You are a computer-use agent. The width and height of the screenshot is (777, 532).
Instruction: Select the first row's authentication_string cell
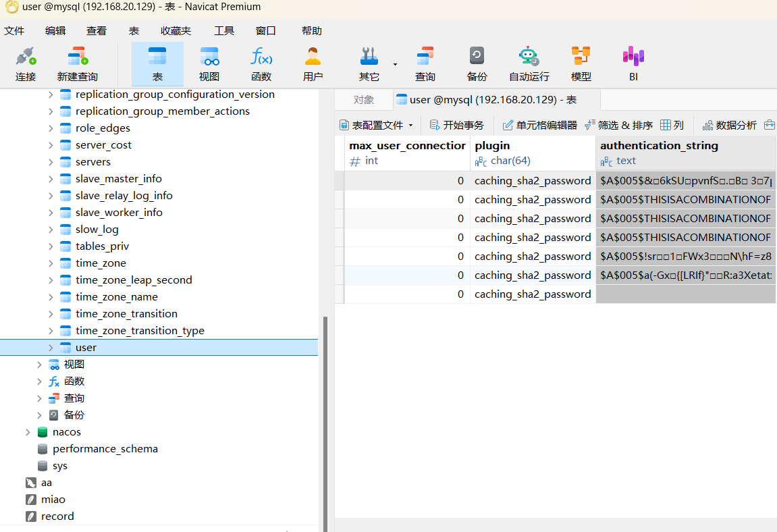[686, 181]
